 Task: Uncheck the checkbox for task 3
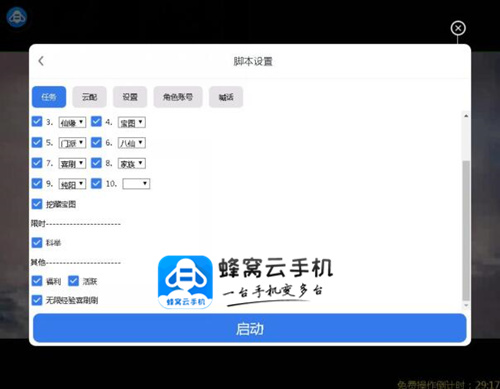pyautogui.click(x=37, y=121)
